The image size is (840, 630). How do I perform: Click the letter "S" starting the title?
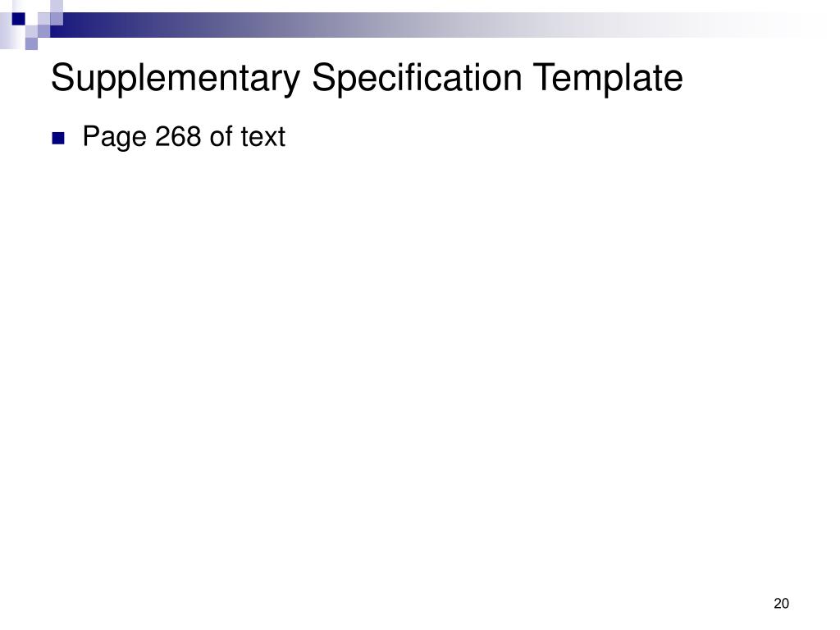click(x=62, y=78)
